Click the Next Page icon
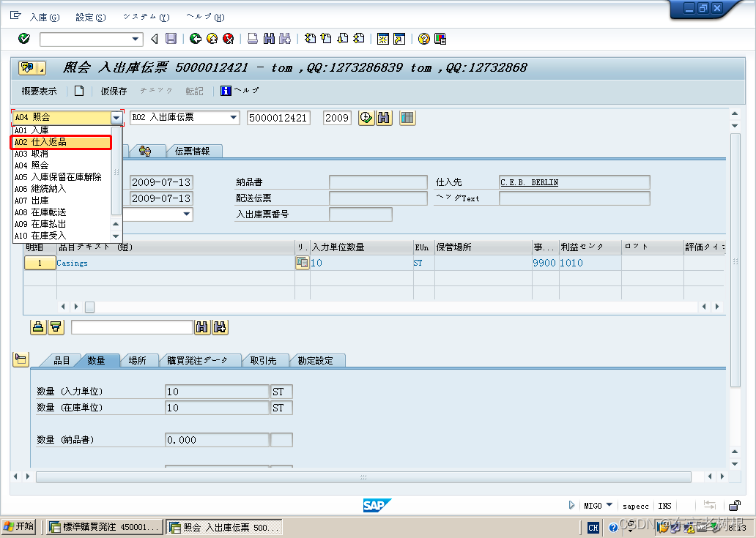 343,39
